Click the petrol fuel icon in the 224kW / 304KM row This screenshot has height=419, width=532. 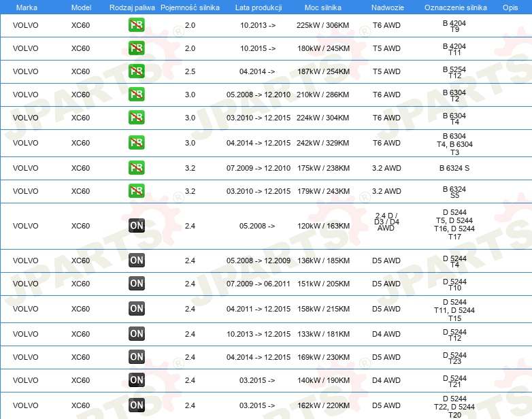coord(136,118)
